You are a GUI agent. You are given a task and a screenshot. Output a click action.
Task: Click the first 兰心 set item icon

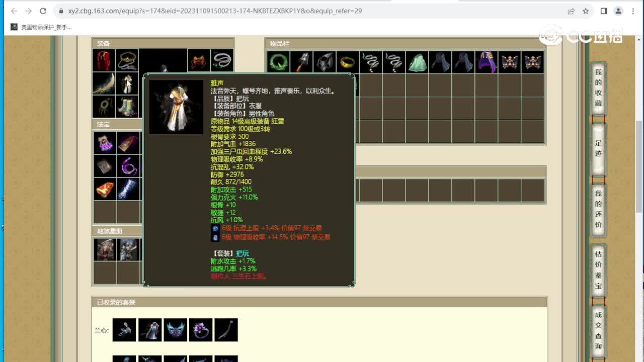[x=124, y=330]
